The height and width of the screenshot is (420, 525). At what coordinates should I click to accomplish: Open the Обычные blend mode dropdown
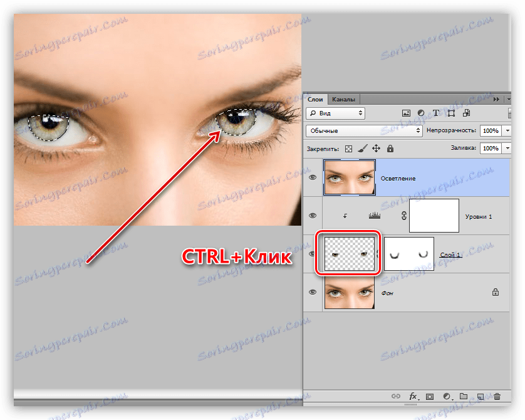coord(364,130)
